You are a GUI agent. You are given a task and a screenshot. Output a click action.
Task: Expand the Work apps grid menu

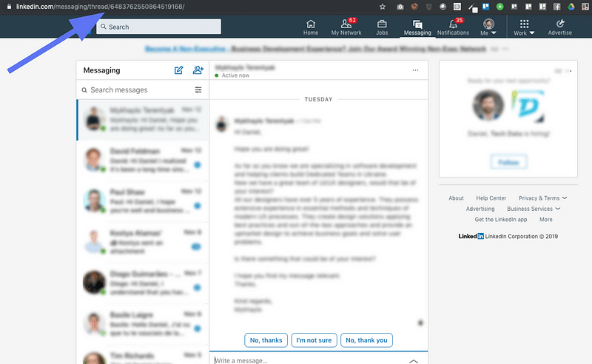click(x=524, y=27)
